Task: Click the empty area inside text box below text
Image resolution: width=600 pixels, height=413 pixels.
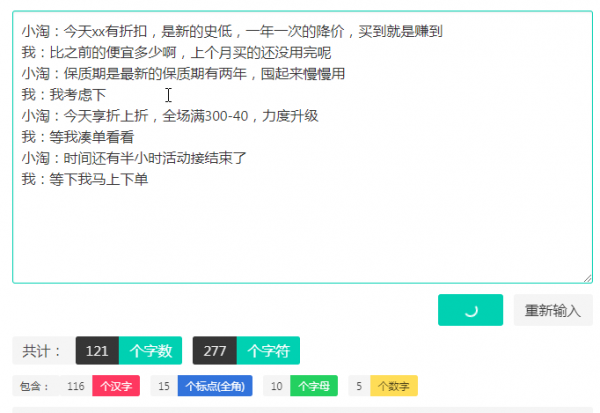Action: click(x=302, y=233)
